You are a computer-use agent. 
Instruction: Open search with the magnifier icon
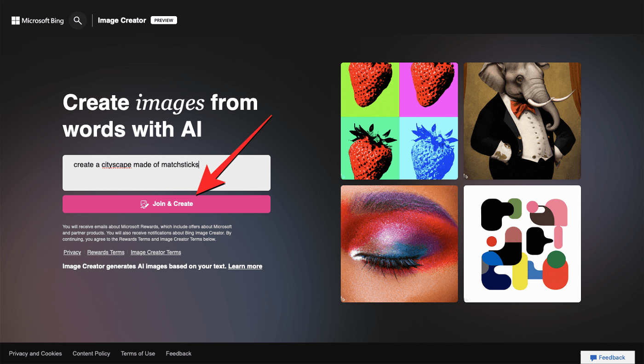tap(78, 21)
